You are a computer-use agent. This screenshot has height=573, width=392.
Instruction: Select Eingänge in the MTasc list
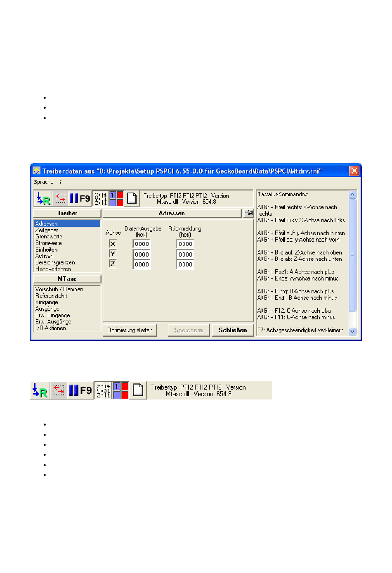[67, 302]
